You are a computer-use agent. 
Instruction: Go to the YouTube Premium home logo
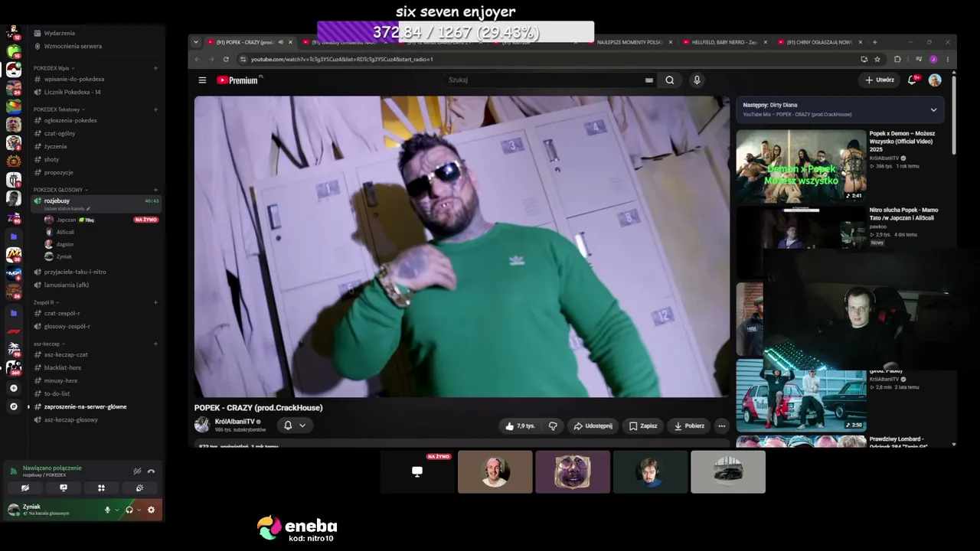[x=239, y=80]
